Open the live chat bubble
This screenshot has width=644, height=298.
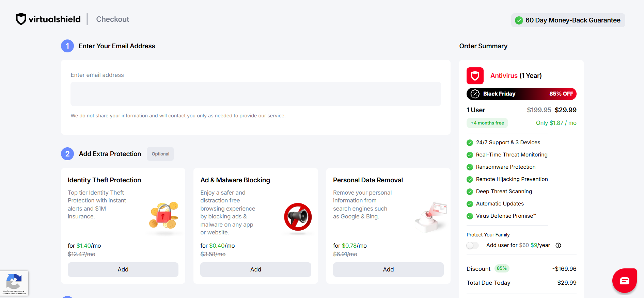tap(624, 281)
